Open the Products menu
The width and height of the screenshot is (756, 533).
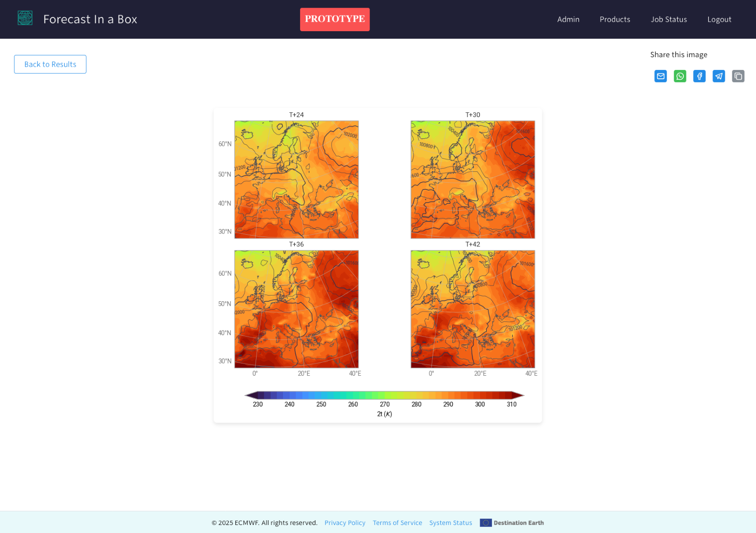pyautogui.click(x=615, y=19)
